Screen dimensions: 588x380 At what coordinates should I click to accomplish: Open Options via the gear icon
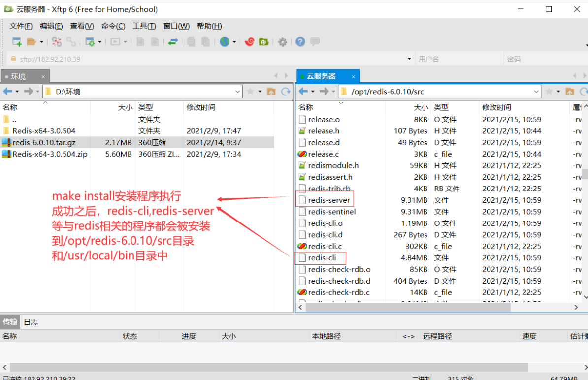282,42
